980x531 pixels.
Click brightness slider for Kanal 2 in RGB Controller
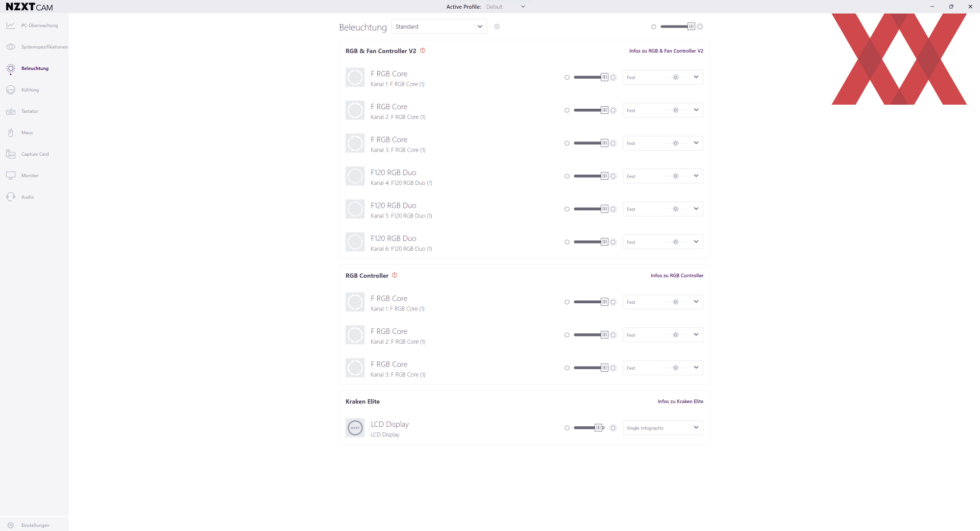[x=591, y=335]
